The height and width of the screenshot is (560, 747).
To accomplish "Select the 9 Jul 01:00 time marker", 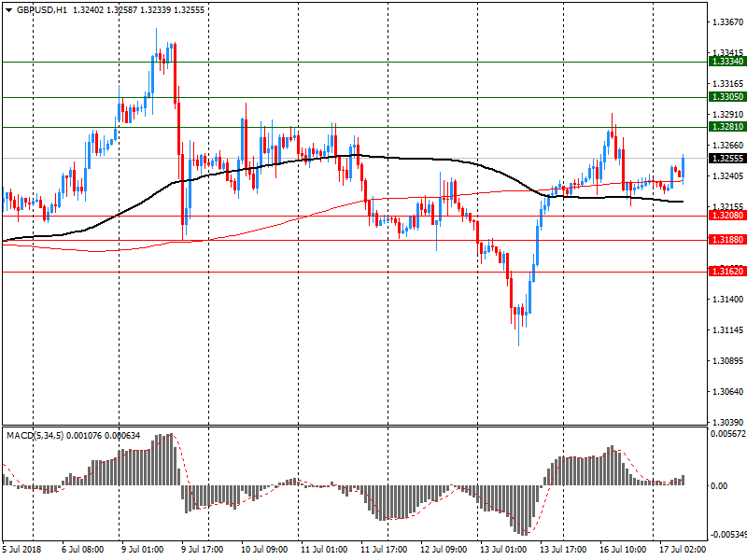I will pyautogui.click(x=140, y=550).
